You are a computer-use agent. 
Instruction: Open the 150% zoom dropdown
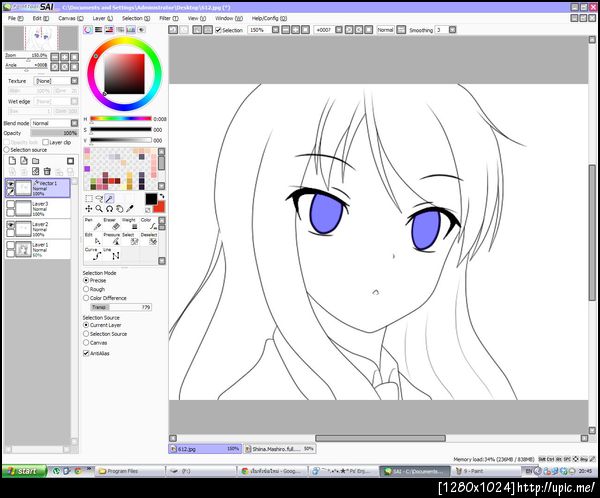276,29
